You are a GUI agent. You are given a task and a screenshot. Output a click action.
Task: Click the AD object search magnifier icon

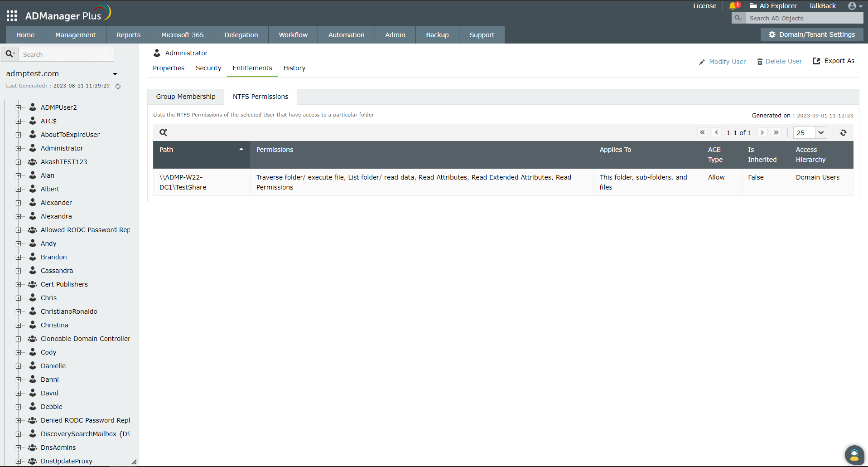click(x=738, y=18)
